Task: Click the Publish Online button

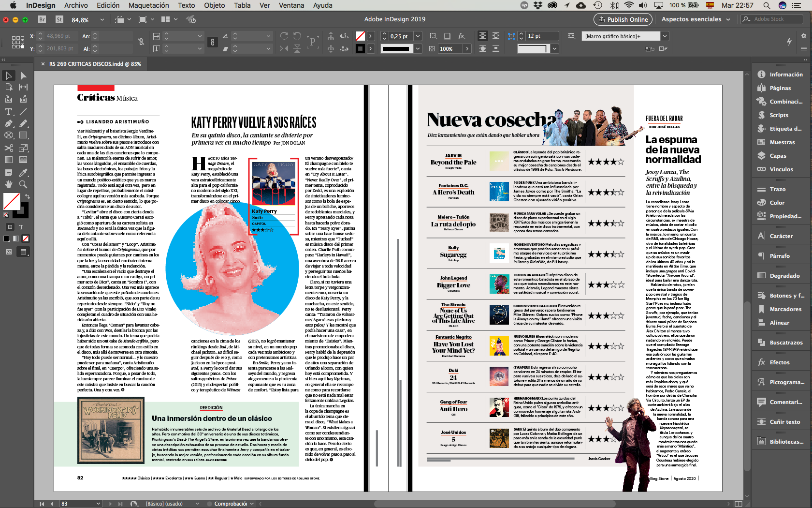Action: click(623, 19)
